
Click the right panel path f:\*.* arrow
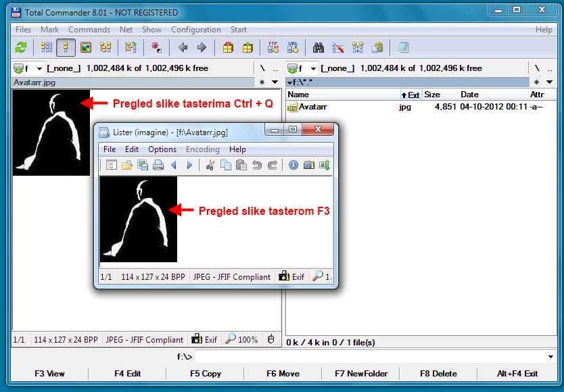pyautogui.click(x=289, y=82)
